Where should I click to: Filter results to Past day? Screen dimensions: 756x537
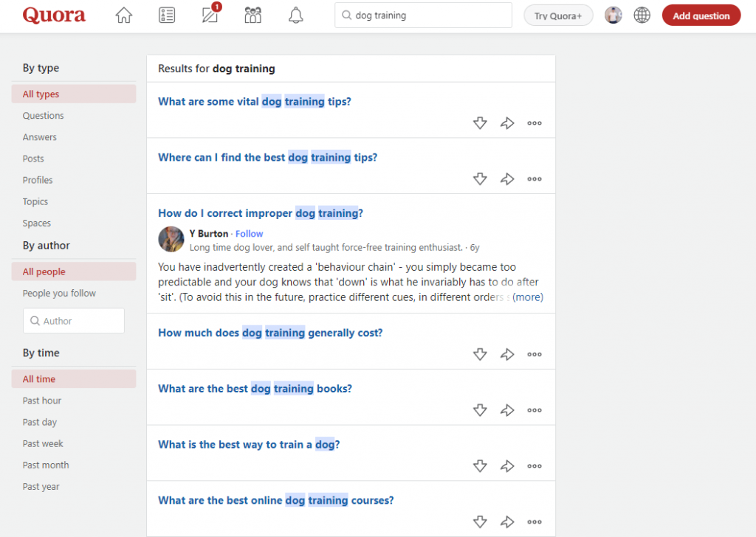tap(40, 423)
